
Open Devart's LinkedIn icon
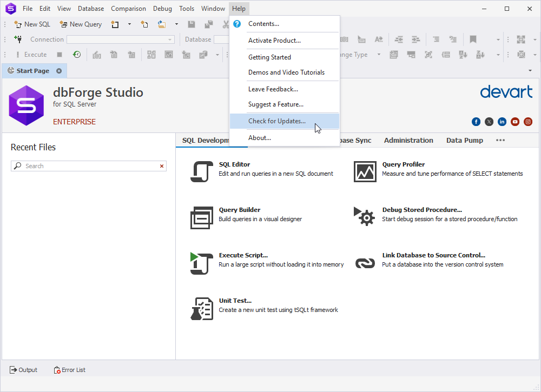point(502,122)
